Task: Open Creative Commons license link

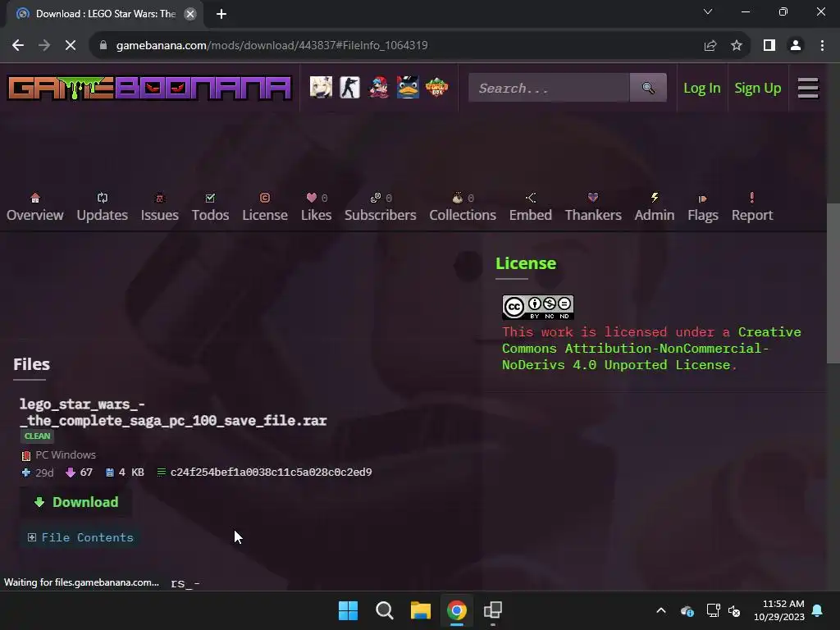Action: click(651, 348)
